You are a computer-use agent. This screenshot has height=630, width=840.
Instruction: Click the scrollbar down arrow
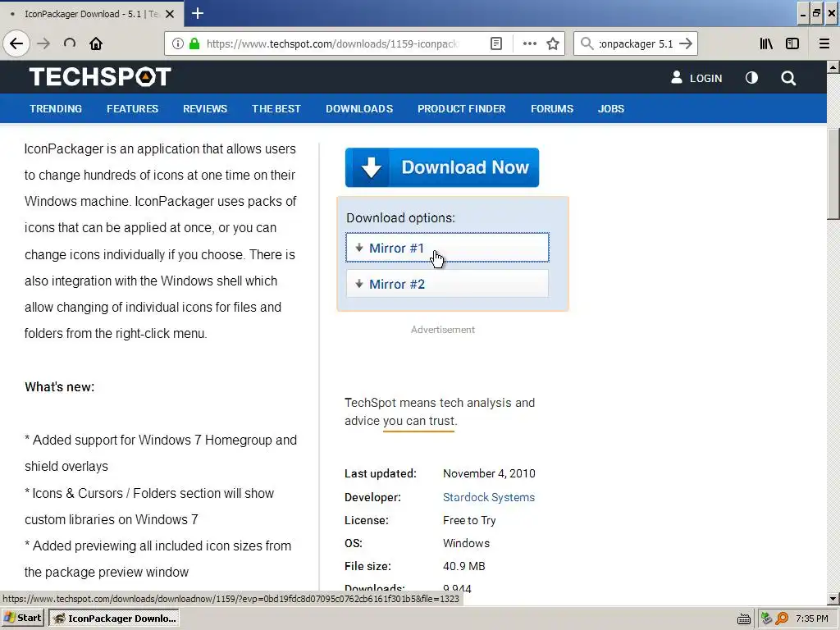[x=833, y=599]
